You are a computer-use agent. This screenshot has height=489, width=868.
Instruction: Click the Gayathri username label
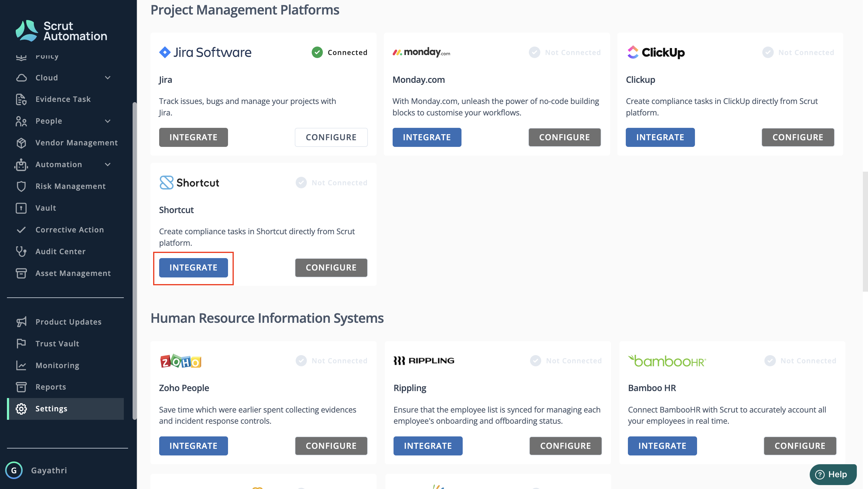click(49, 470)
